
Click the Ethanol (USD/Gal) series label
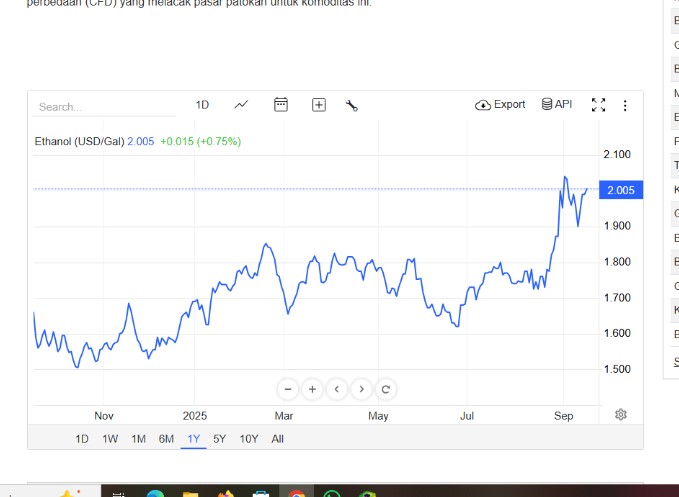80,142
